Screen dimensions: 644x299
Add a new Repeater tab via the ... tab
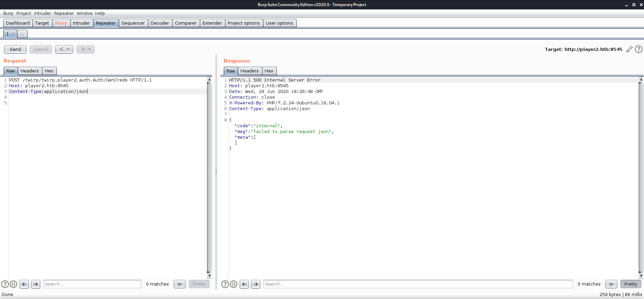22,34
